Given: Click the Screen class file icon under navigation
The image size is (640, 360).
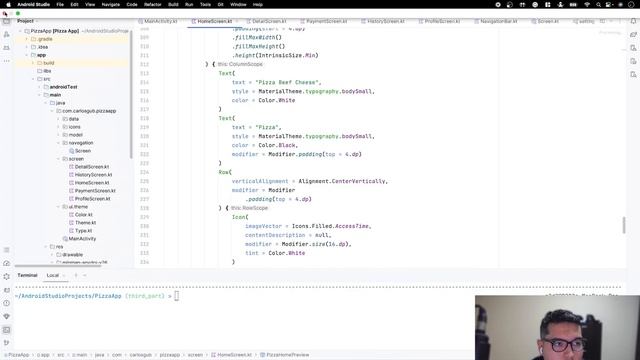Looking at the screenshot, I should click(71, 151).
